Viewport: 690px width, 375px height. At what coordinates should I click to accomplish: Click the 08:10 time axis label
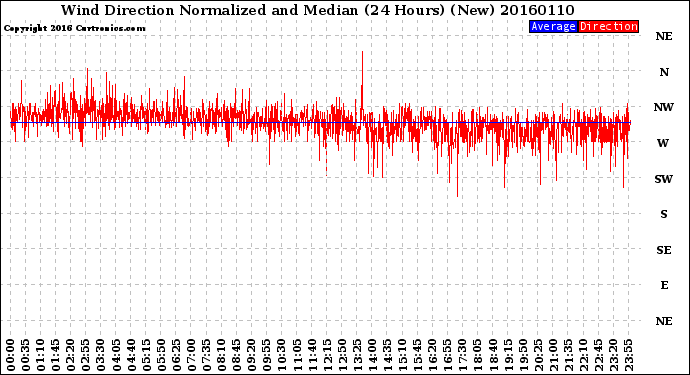pyautogui.click(x=221, y=355)
